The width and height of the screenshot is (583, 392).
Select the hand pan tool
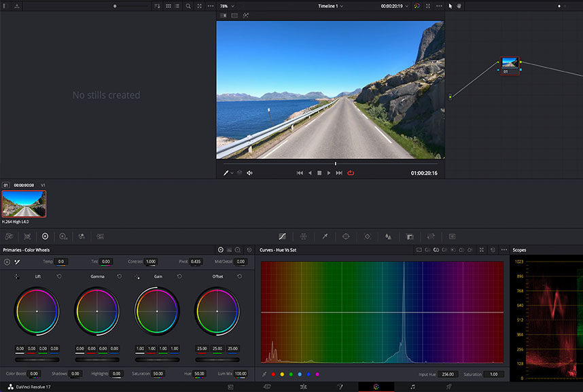coord(459,6)
